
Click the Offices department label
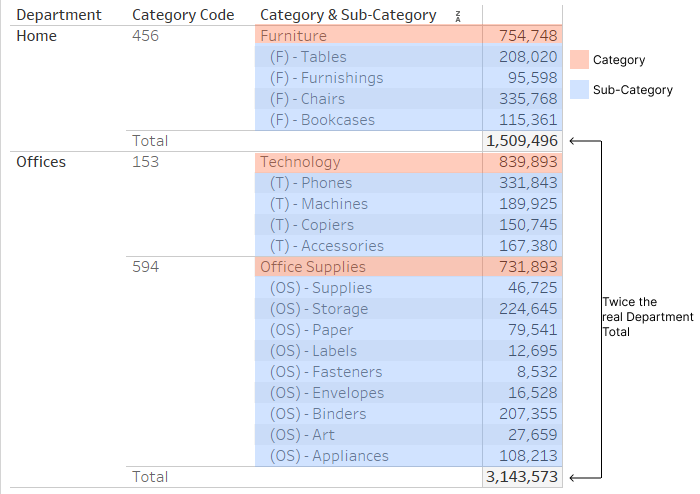(41, 162)
